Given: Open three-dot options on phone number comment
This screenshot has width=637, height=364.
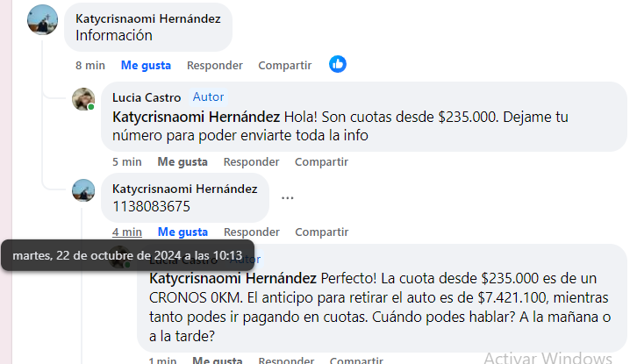Looking at the screenshot, I should tap(287, 198).
